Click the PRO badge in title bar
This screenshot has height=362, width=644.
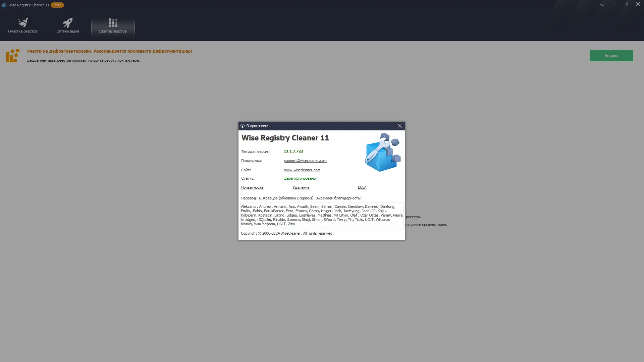[57, 5]
